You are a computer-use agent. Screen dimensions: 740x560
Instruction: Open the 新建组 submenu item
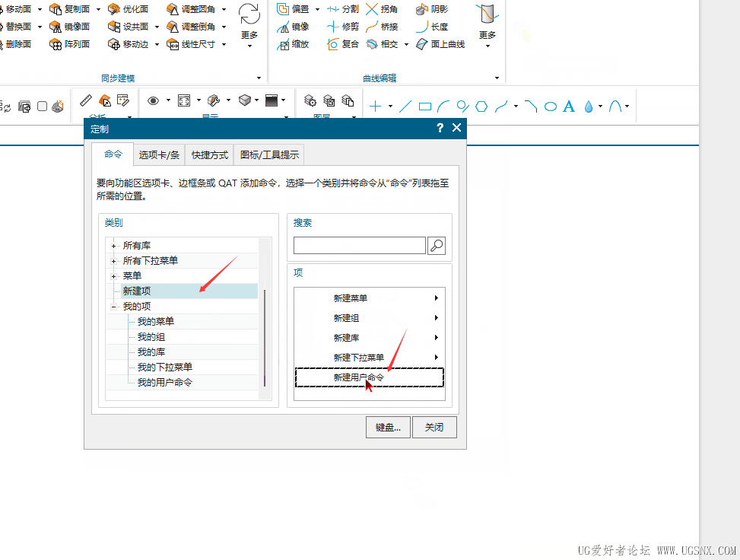click(x=370, y=318)
